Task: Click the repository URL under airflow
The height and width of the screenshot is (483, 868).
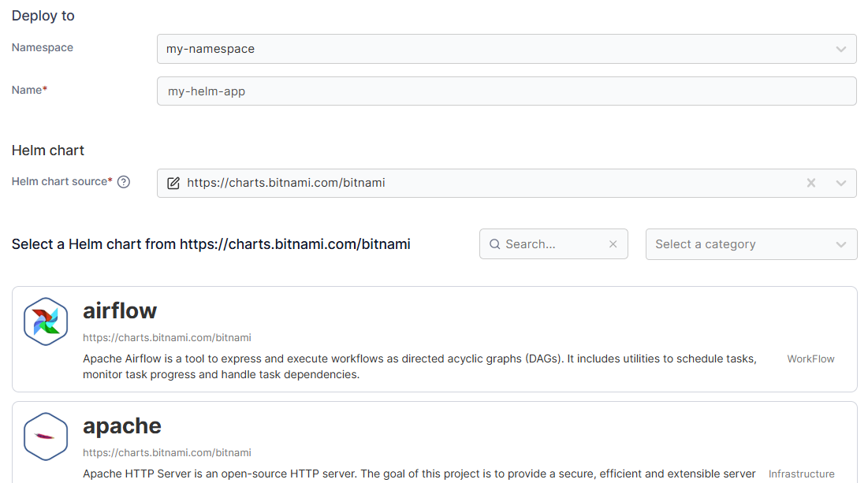Action: point(167,338)
